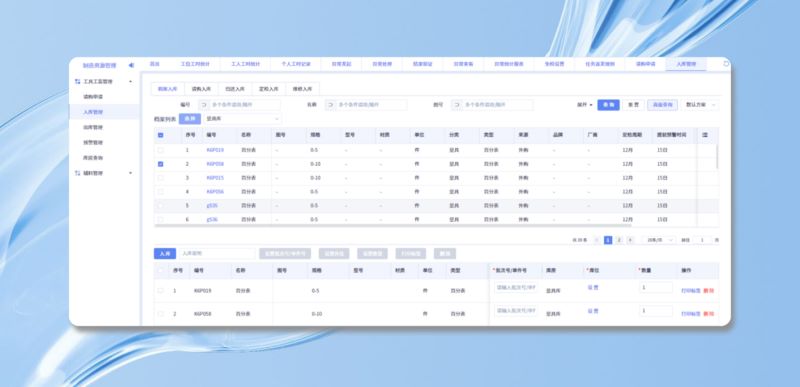800x387 pixels.
Task: Open the 档案入库 sub-tab
Action: pos(167,89)
